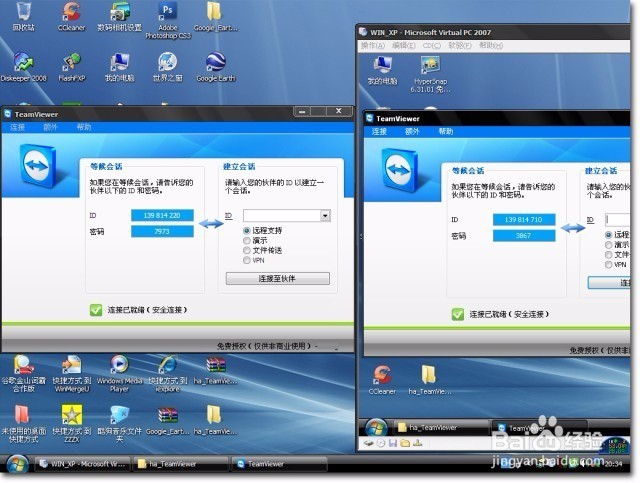
Task: Open ZZZX shortcut star icon
Action: [71, 424]
